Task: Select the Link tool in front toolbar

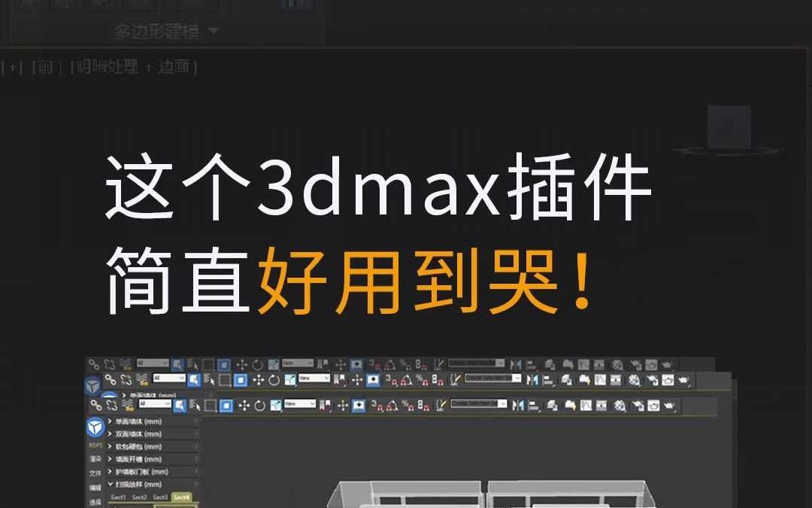Action: (95, 405)
